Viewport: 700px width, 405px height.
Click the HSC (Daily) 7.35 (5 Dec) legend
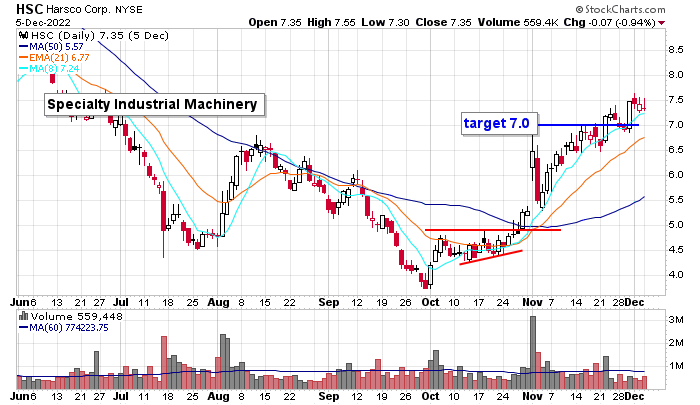(99, 35)
